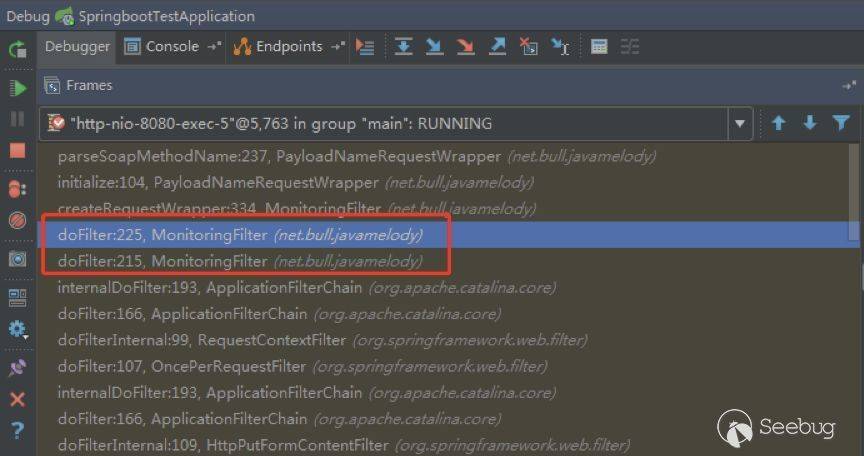The width and height of the screenshot is (864, 456).
Task: Pin tab icon in left sidebar
Action: (x=17, y=368)
